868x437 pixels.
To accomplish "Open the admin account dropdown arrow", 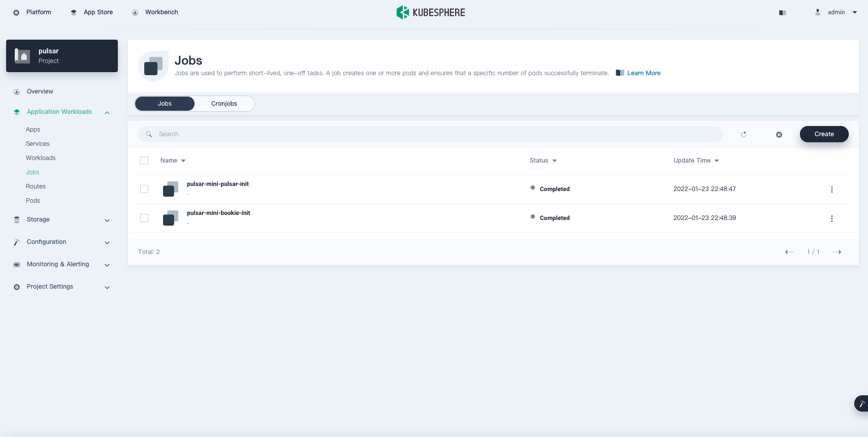I will point(855,13).
